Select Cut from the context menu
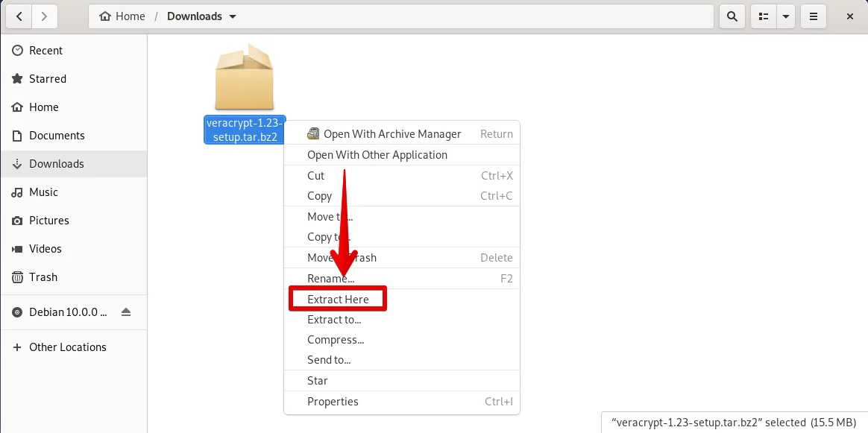 pyautogui.click(x=402, y=176)
